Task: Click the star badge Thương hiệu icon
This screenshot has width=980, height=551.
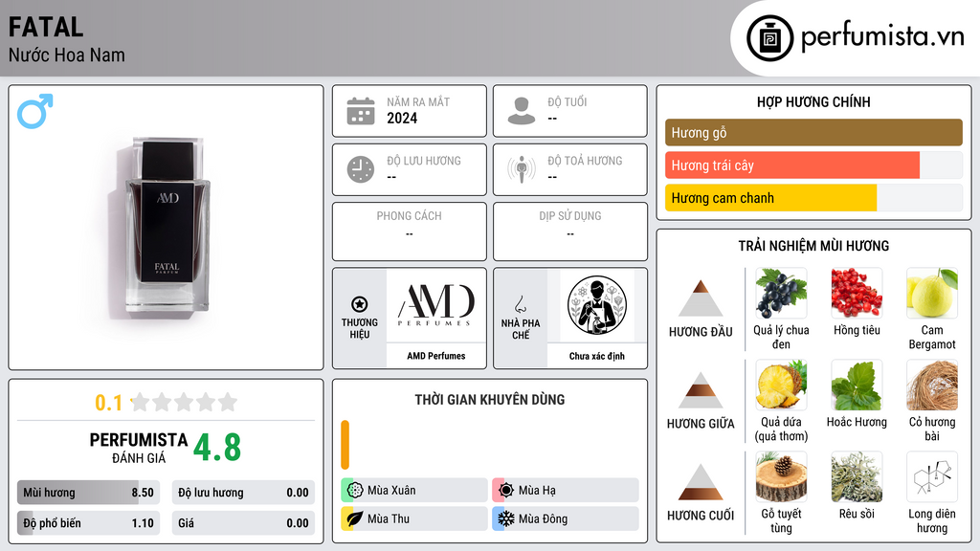Action: (x=360, y=304)
